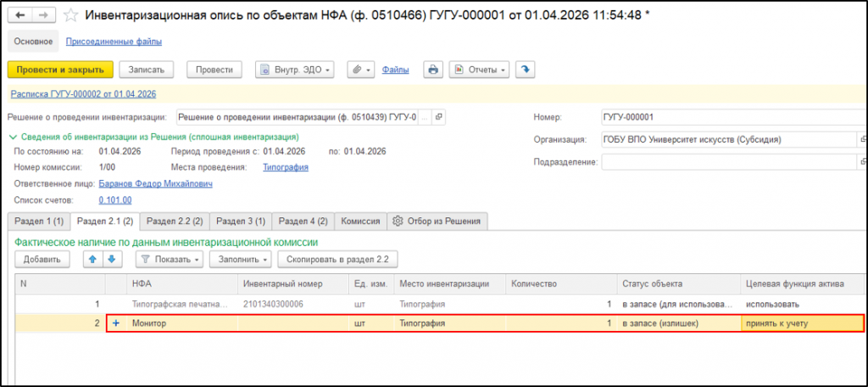Click Статус объекта column header
The width and height of the screenshot is (868, 387).
[x=679, y=283]
